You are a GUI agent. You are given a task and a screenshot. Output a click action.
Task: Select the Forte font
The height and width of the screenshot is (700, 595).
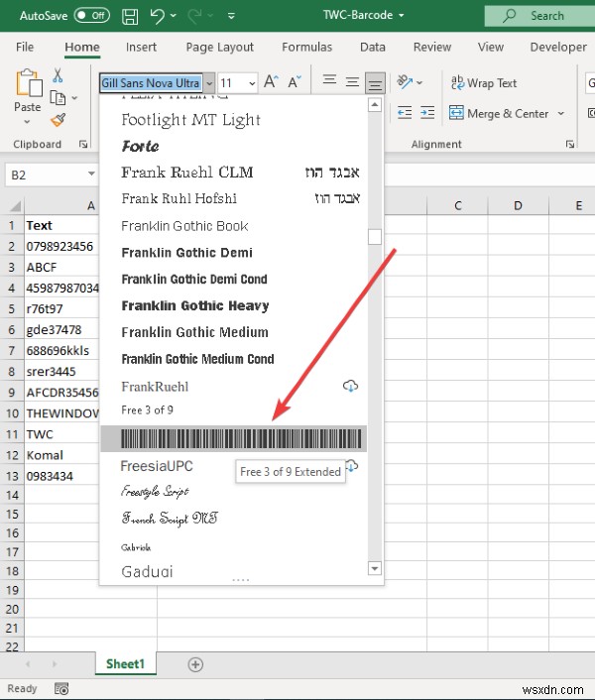click(x=140, y=147)
